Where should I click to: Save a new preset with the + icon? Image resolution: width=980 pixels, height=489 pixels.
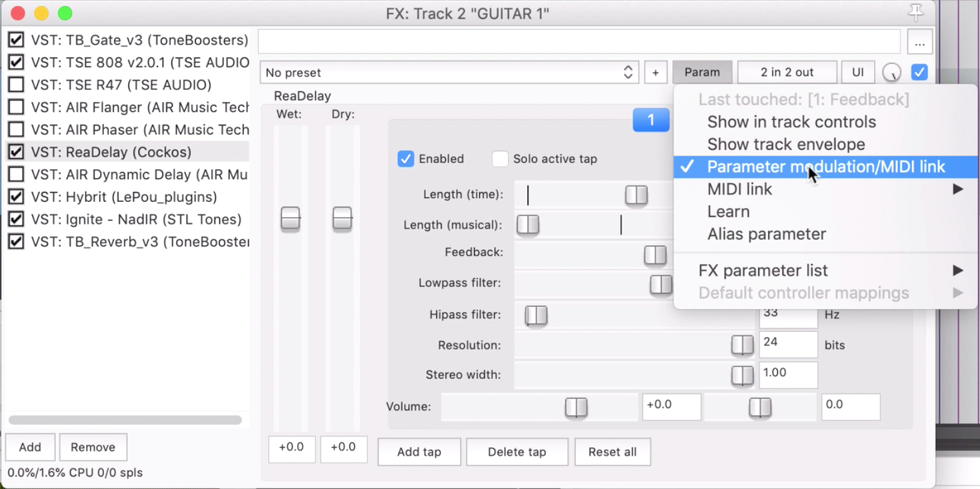pyautogui.click(x=655, y=72)
